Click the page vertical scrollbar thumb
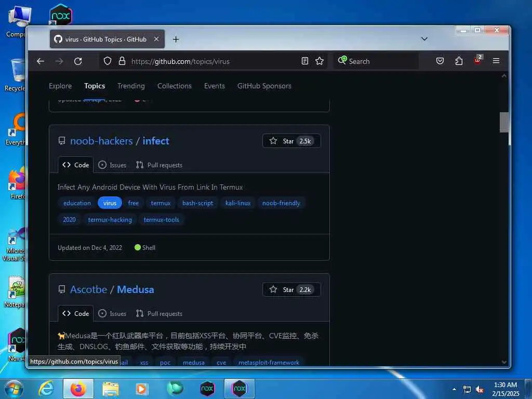This screenshot has height=399, width=532. tap(504, 122)
